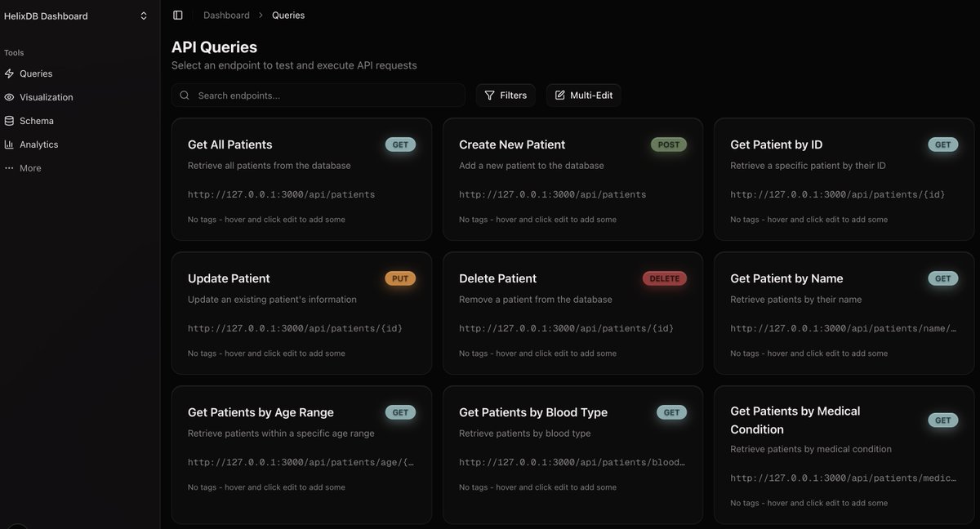The width and height of the screenshot is (980, 529).
Task: Click the Analytics bar chart icon
Action: coord(9,144)
